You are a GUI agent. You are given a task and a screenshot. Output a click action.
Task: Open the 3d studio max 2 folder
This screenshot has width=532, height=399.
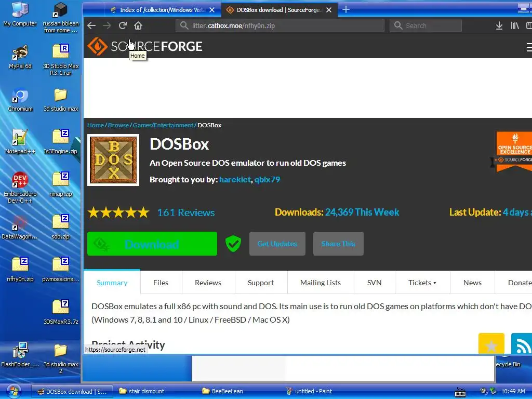tap(61, 358)
